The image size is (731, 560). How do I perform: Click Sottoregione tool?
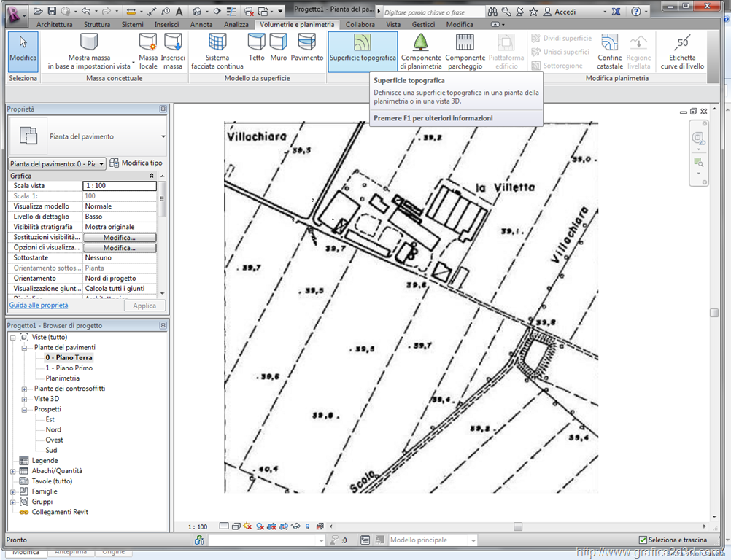click(557, 66)
